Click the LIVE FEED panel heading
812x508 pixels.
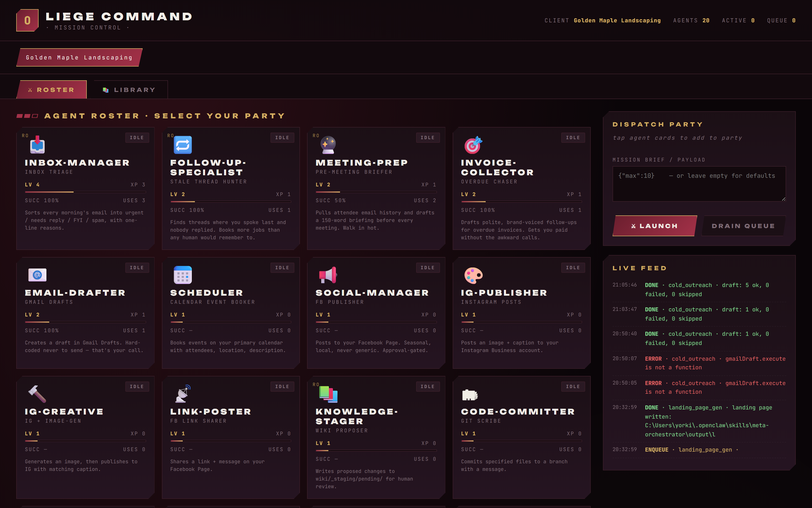(639, 268)
